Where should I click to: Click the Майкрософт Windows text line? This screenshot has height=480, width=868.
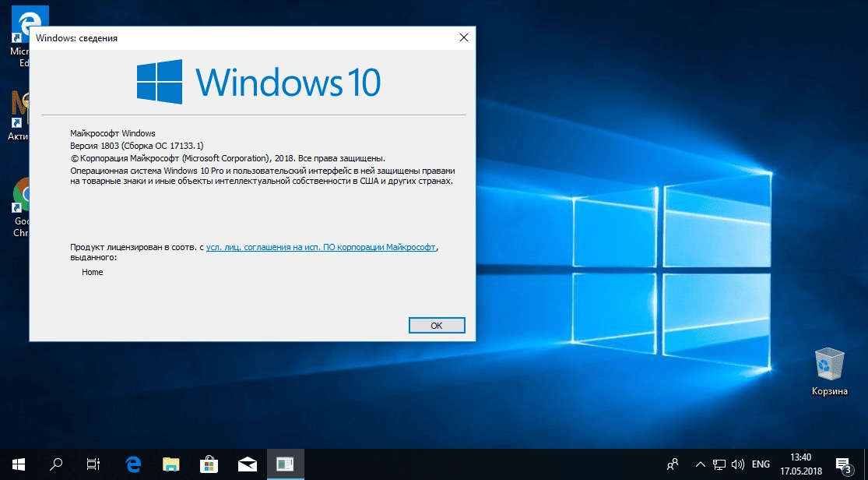tap(113, 133)
